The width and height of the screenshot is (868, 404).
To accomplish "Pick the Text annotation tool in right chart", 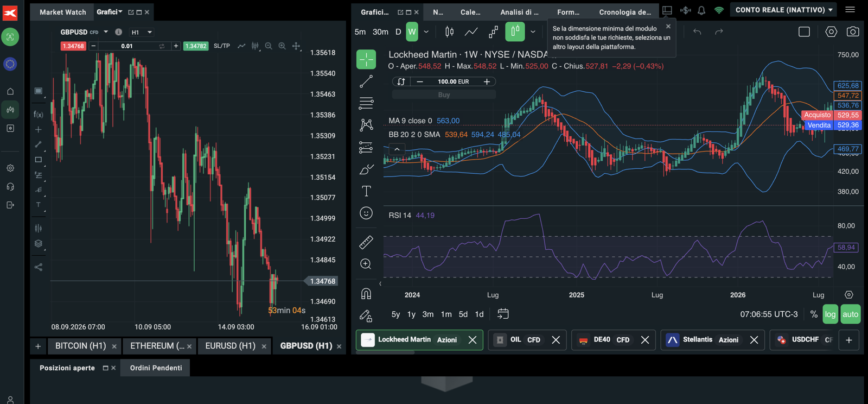I will [366, 191].
